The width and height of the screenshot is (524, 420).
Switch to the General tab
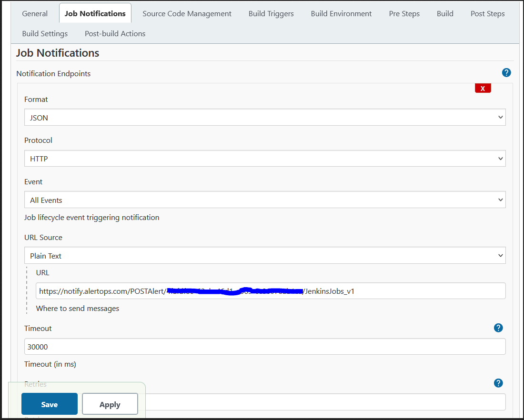pyautogui.click(x=35, y=14)
